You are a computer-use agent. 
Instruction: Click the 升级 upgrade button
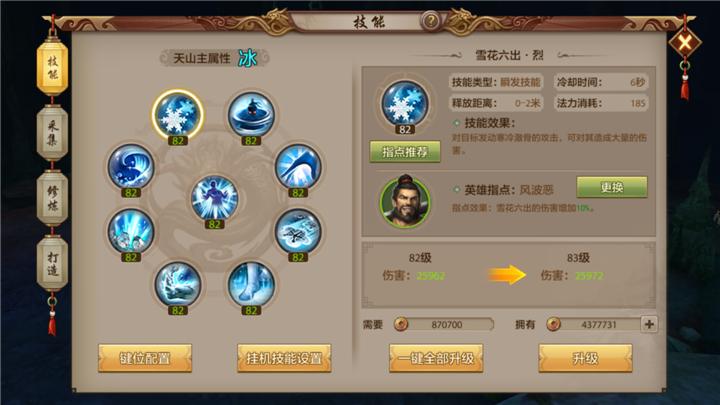tap(585, 358)
